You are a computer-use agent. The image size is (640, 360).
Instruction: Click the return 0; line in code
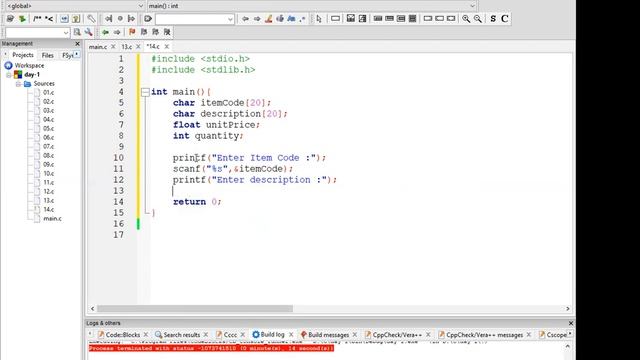tap(197, 202)
